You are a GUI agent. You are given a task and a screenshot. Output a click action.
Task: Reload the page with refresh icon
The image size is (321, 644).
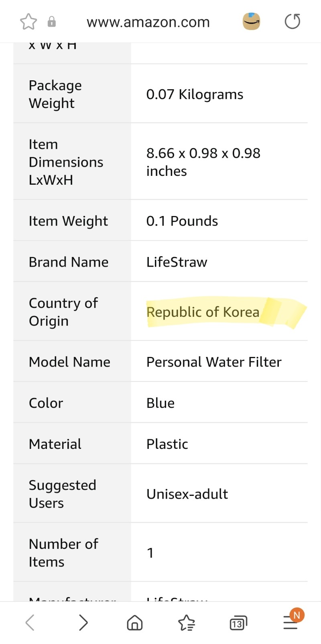coord(293,21)
